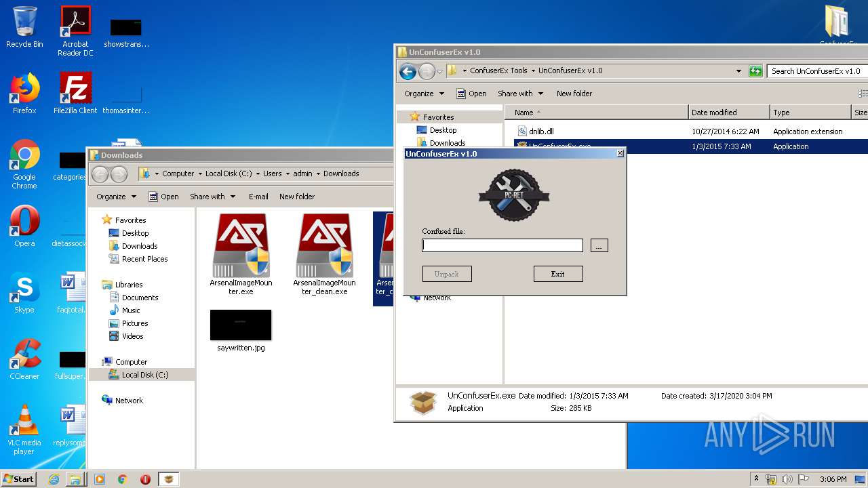
Task: Sort by Type column header
Action: pos(810,113)
